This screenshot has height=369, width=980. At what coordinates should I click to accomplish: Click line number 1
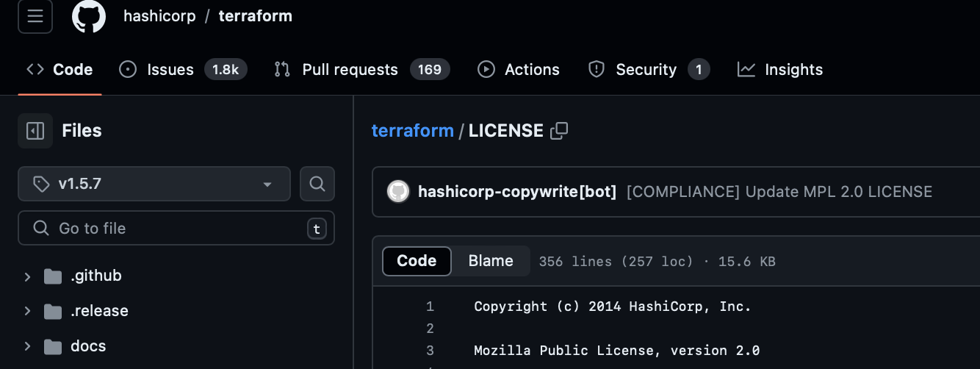(430, 307)
